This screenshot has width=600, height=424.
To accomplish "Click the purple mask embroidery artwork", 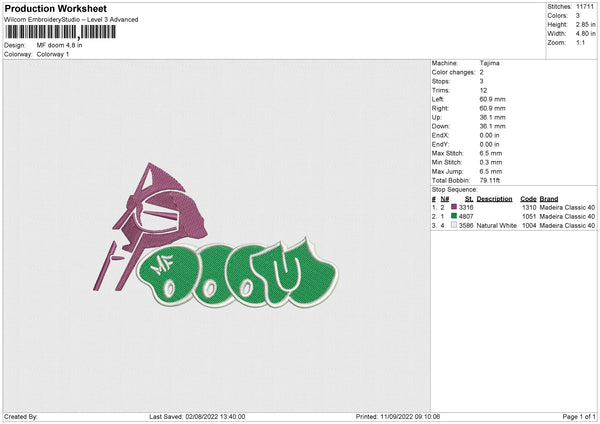I will coord(149,228).
